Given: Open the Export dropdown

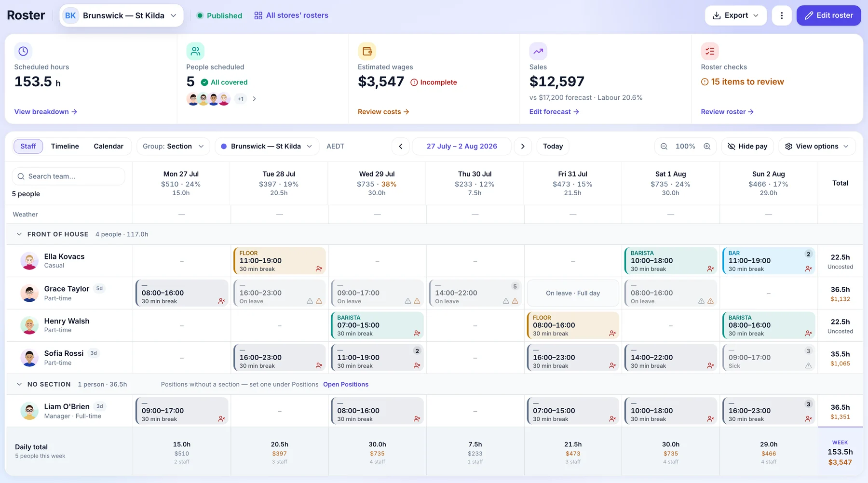Looking at the screenshot, I should coord(735,15).
